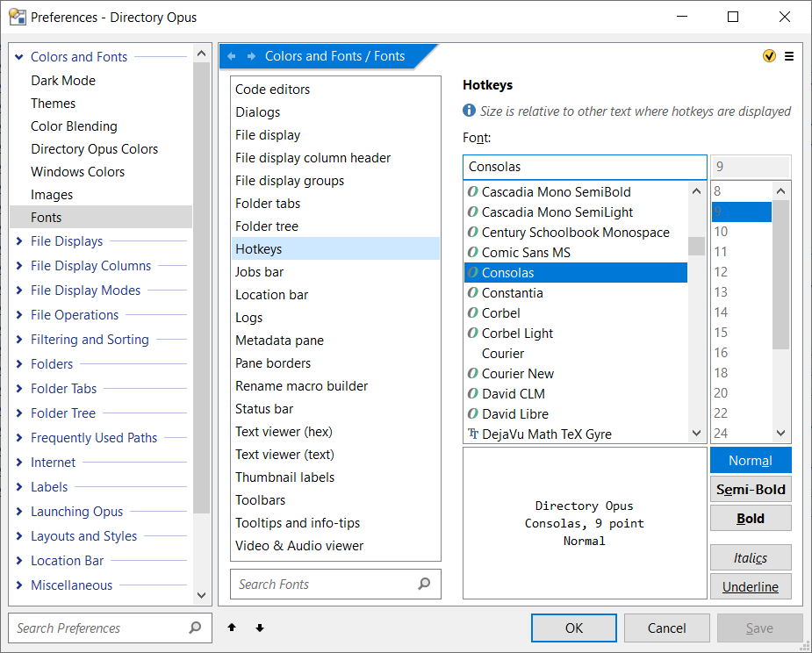Click the OK button

(x=574, y=628)
